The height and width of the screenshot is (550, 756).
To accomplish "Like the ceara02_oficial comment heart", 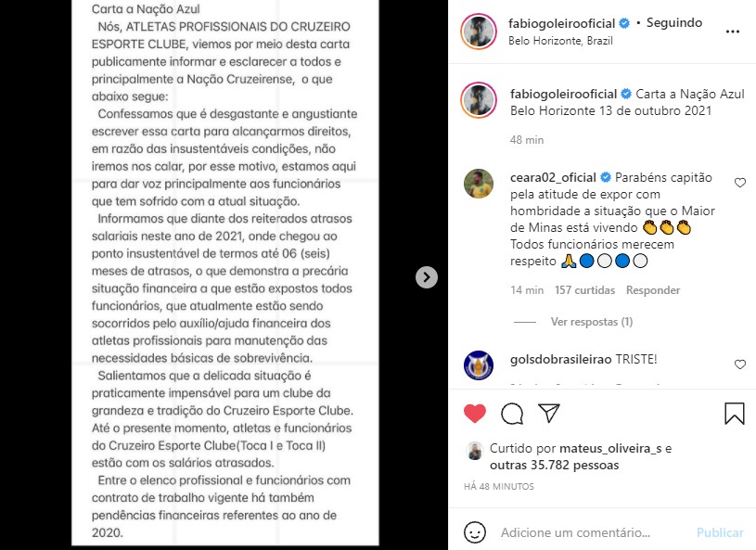I will click(739, 183).
